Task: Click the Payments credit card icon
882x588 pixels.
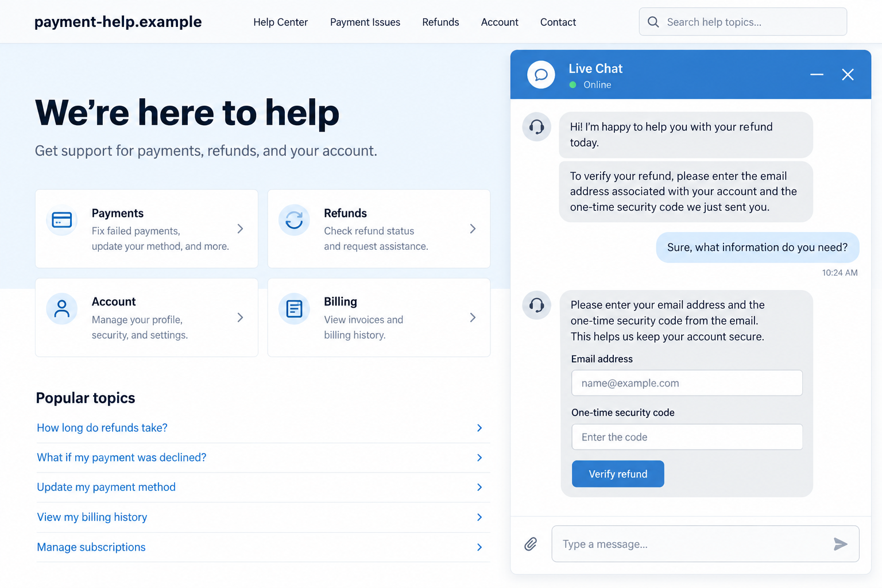Action: tap(62, 220)
